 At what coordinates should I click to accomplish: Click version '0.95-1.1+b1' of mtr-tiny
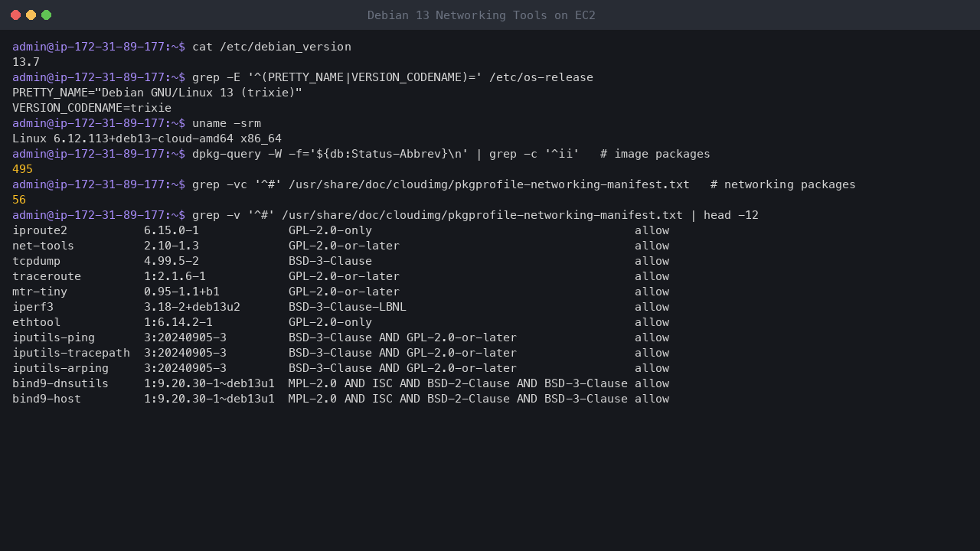181,292
